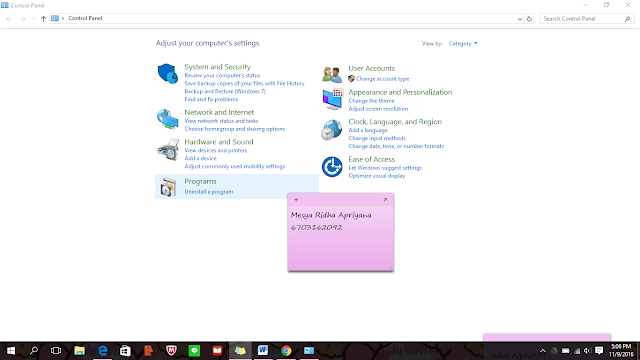
Task: Open Task View on the taskbar
Action: pos(56,351)
